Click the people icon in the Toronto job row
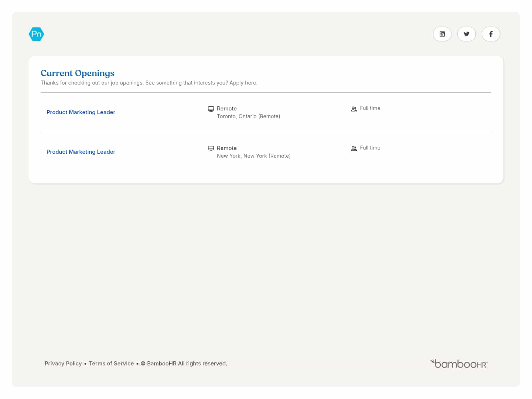The height and width of the screenshot is (399, 532). tap(354, 109)
